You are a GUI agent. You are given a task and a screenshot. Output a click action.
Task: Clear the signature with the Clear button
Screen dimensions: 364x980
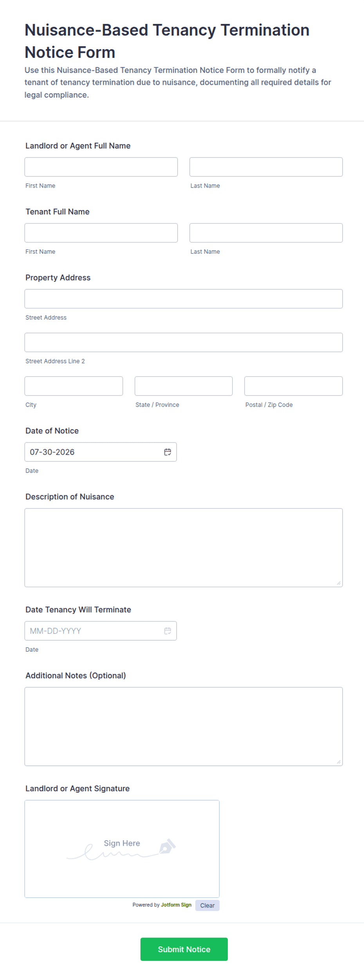207,906
